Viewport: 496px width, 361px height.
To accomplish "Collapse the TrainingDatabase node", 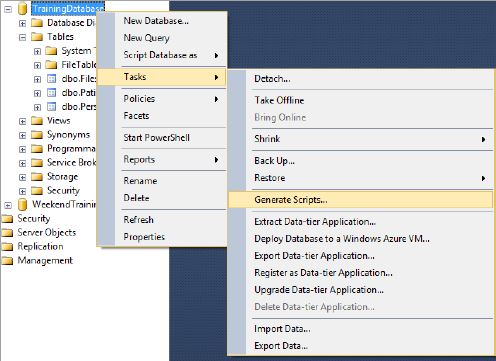I will [8, 9].
